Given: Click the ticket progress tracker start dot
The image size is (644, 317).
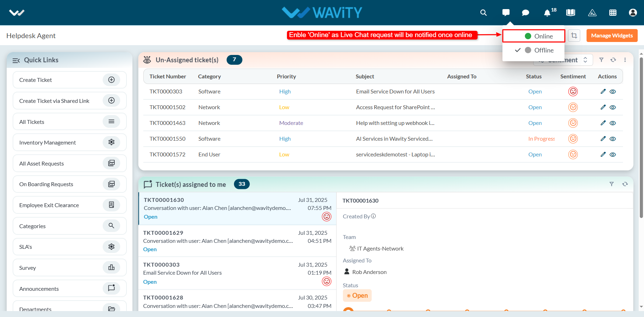Looking at the screenshot, I should coord(348,310).
